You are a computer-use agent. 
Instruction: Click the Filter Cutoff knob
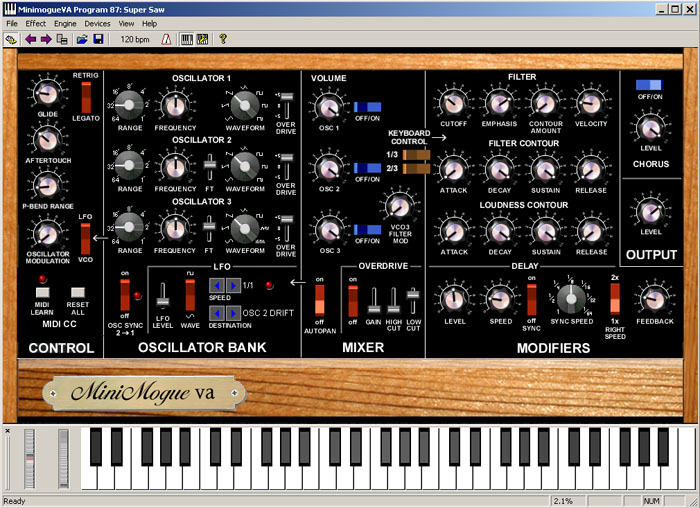tap(453, 103)
